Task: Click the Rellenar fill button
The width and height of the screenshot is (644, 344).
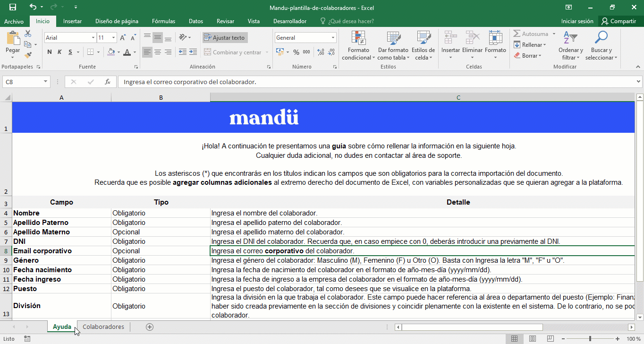Action: click(530, 45)
